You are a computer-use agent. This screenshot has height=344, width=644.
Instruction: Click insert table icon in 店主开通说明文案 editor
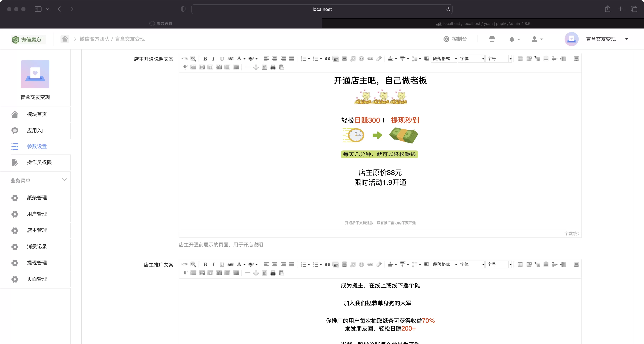coord(520,59)
